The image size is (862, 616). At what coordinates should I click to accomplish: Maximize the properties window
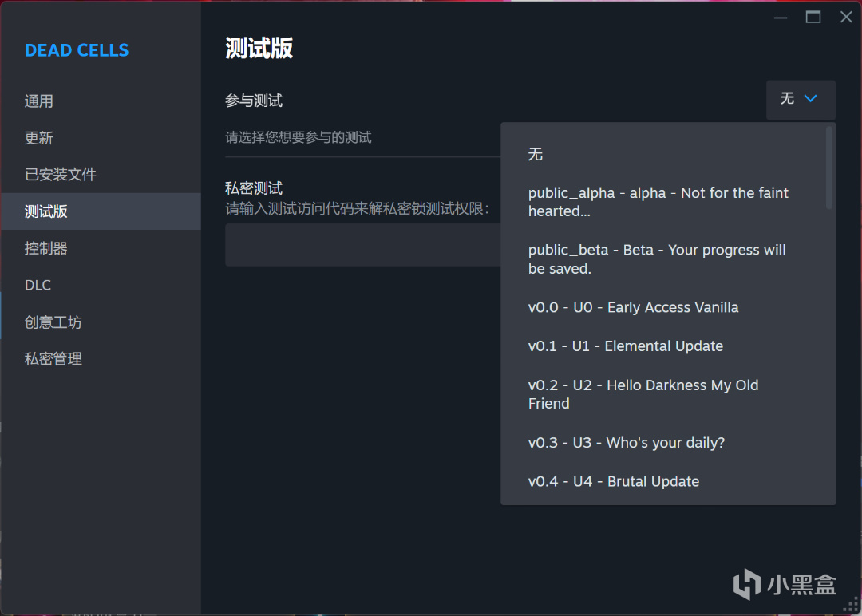[813, 17]
